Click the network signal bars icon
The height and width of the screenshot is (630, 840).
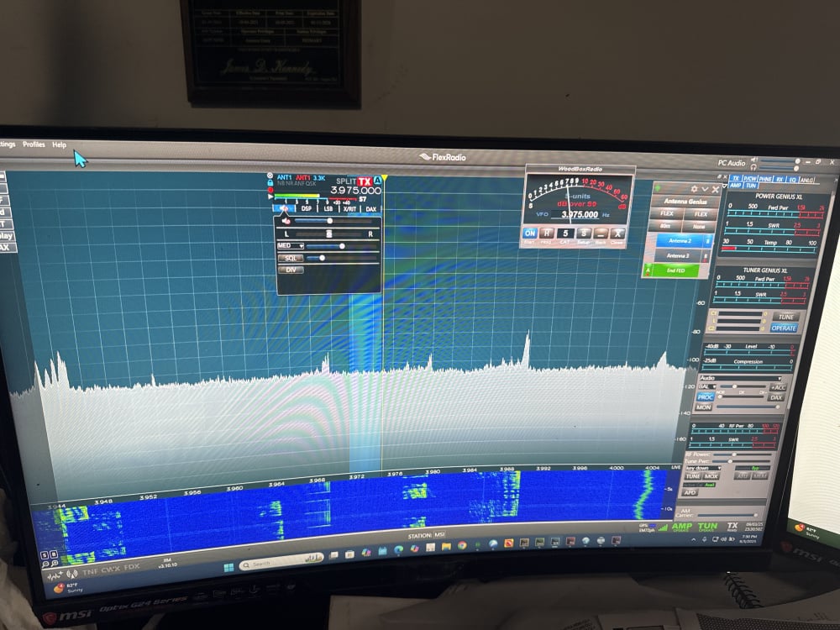(663, 528)
